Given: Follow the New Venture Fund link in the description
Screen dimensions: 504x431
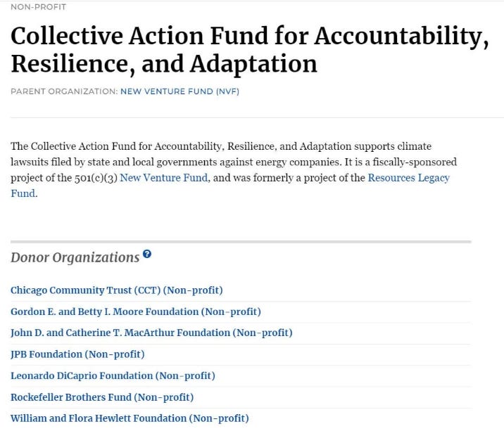Looking at the screenshot, I should point(163,178).
